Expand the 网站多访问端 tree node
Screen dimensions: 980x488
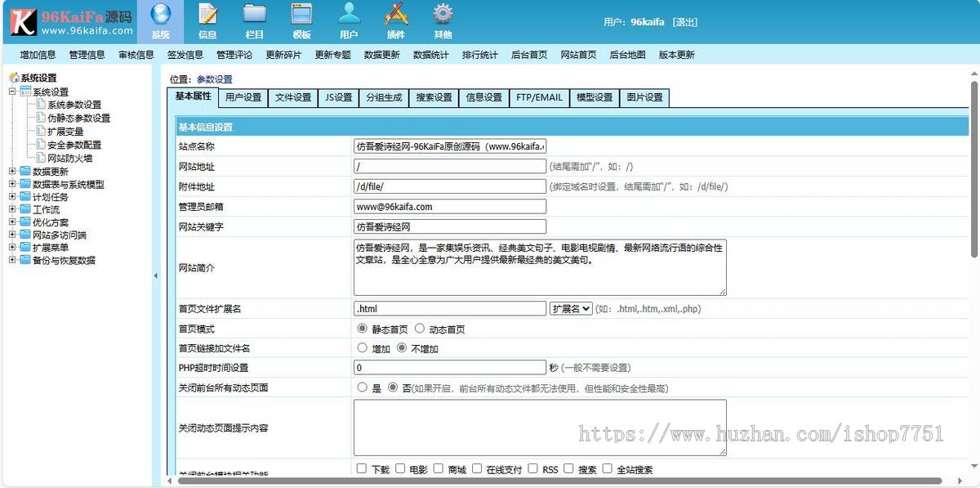pos(12,235)
